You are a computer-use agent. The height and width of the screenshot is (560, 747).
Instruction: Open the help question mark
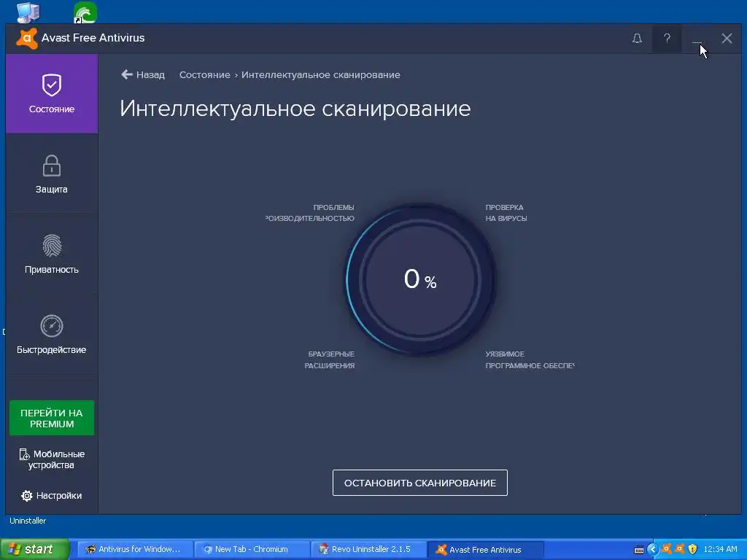tap(667, 39)
